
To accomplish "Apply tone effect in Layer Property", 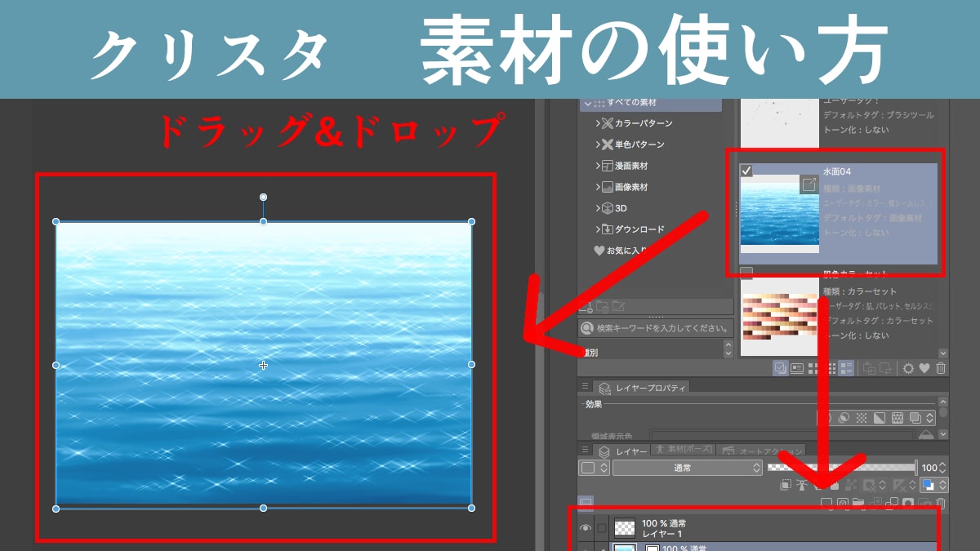I will pos(861,417).
